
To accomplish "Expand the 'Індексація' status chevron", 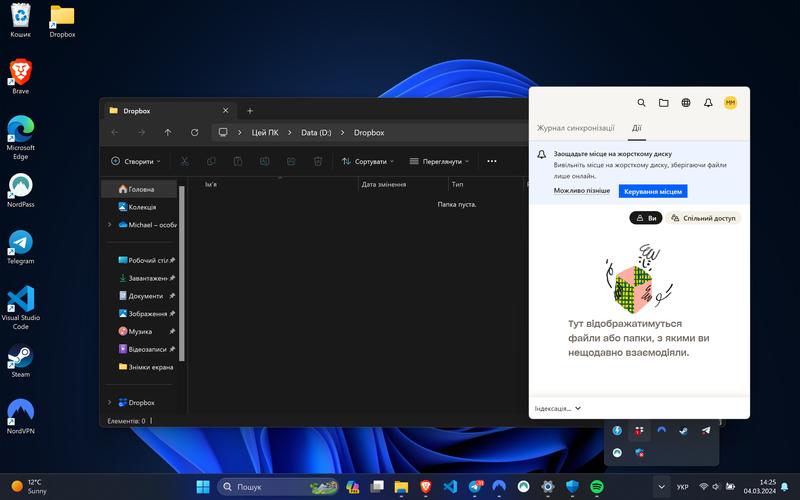I will tap(578, 409).
